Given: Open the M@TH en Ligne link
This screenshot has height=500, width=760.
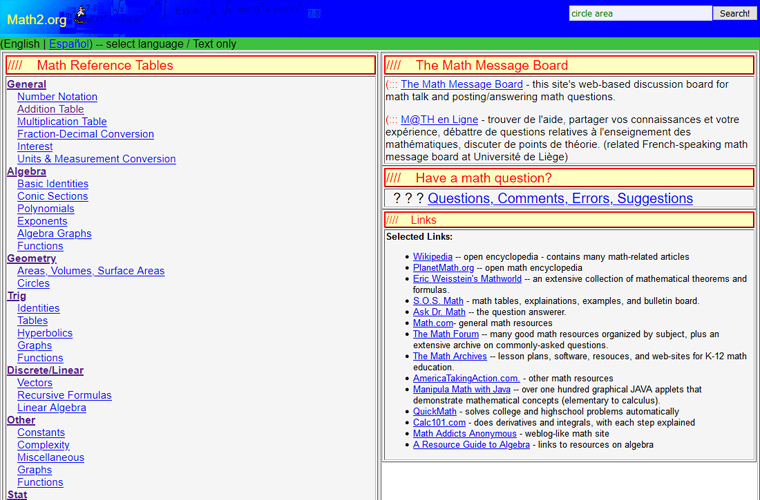Looking at the screenshot, I should [439, 120].
